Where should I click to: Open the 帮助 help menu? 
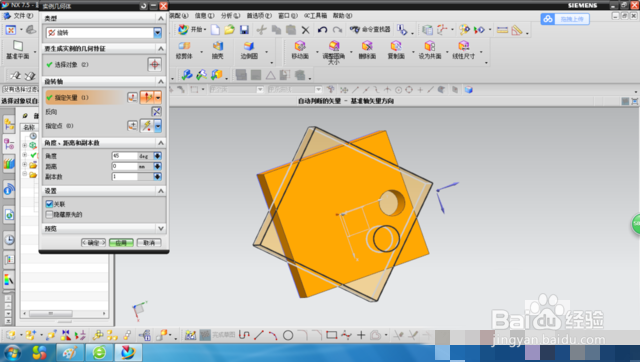[x=342, y=16]
